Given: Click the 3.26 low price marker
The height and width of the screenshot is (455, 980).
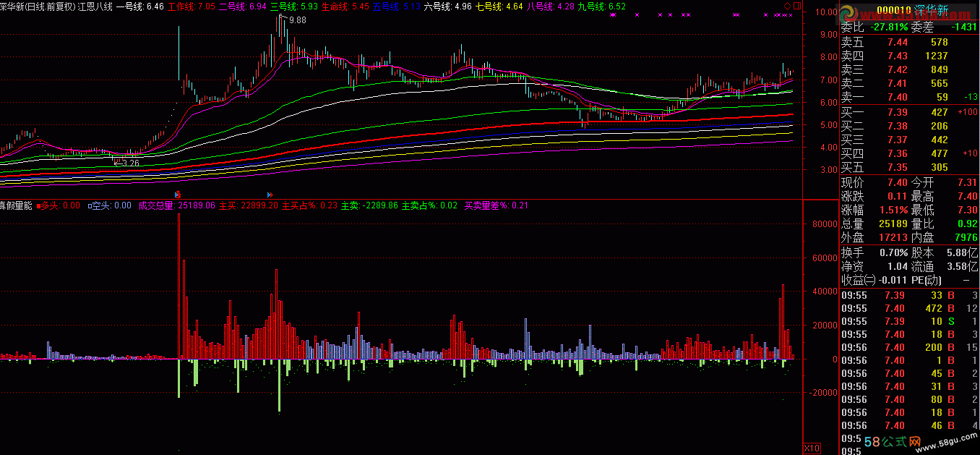Looking at the screenshot, I should click(129, 163).
